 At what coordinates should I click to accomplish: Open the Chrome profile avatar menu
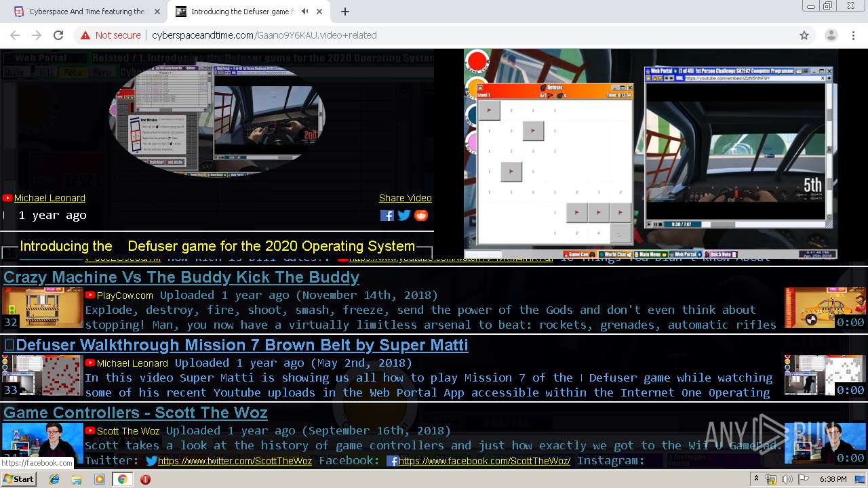click(x=831, y=35)
